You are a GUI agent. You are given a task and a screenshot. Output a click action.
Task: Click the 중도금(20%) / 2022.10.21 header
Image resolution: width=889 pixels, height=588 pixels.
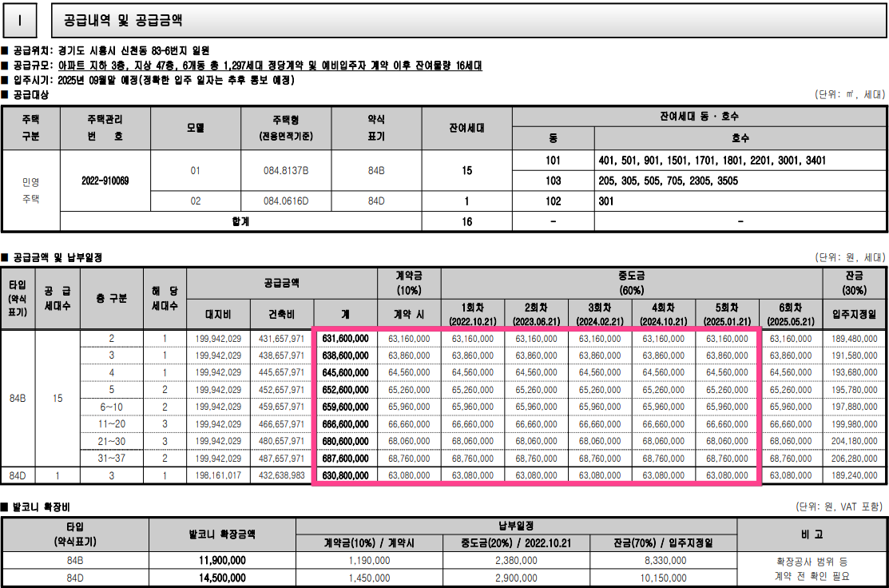click(516, 542)
